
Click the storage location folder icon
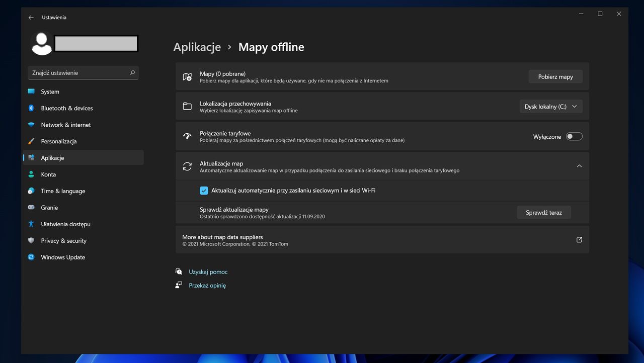187,106
